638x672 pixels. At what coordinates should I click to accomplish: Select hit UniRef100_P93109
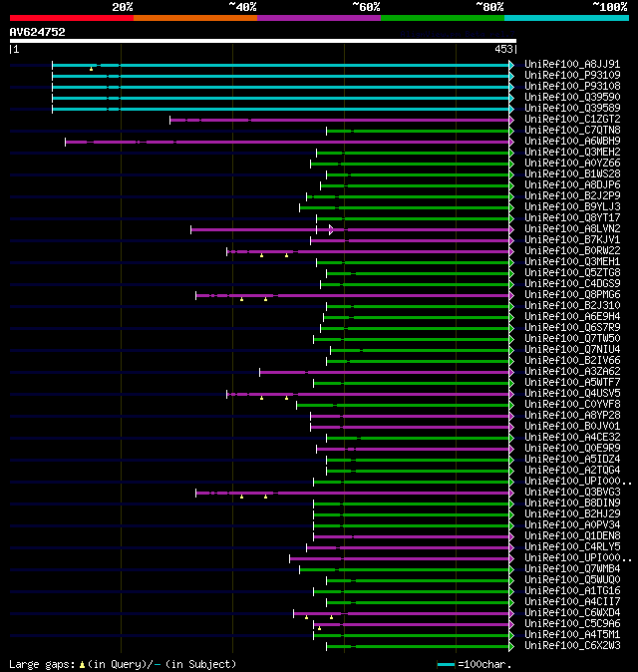572,76
